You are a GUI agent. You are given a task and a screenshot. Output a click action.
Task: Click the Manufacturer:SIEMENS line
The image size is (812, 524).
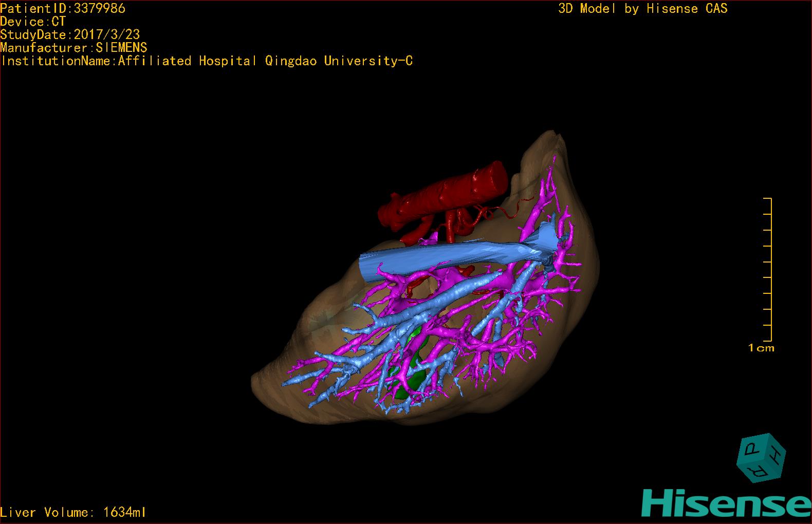tap(73, 48)
